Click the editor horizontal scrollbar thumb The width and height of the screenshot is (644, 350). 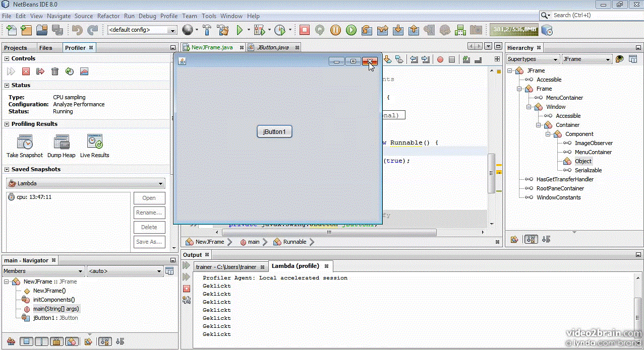click(329, 233)
